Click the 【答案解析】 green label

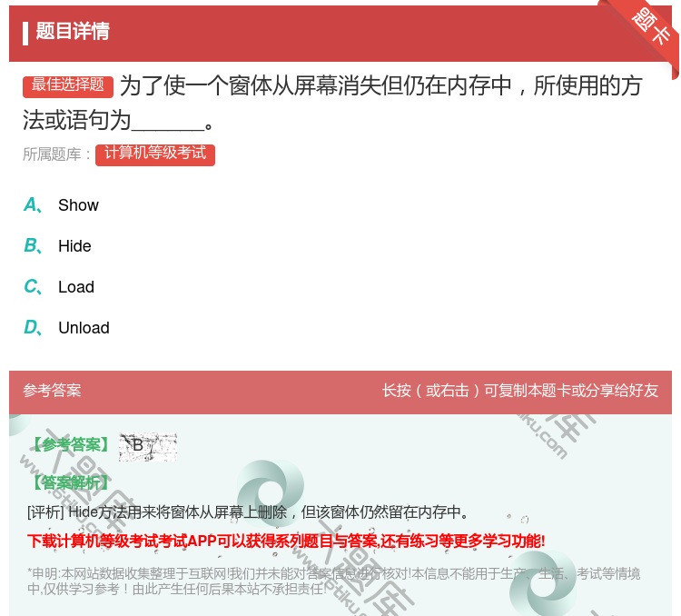[x=71, y=482]
